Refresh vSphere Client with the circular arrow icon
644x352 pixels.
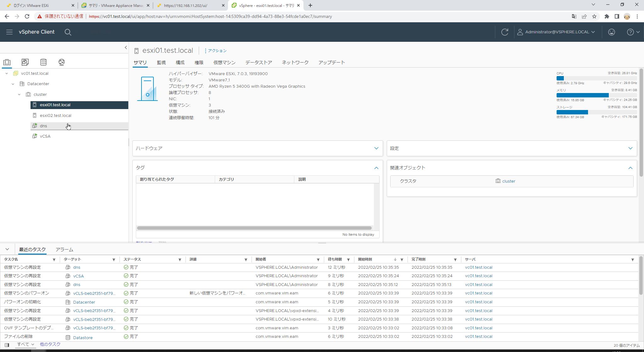point(505,32)
